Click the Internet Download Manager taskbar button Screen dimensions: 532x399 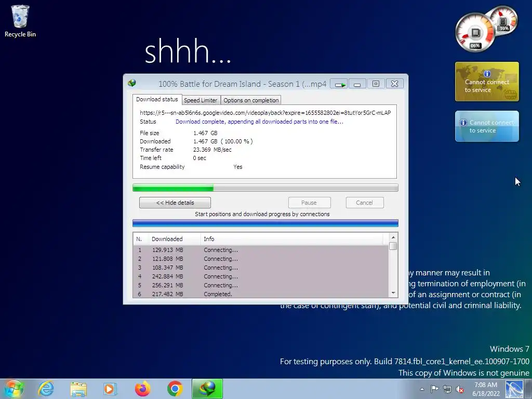[x=207, y=389]
